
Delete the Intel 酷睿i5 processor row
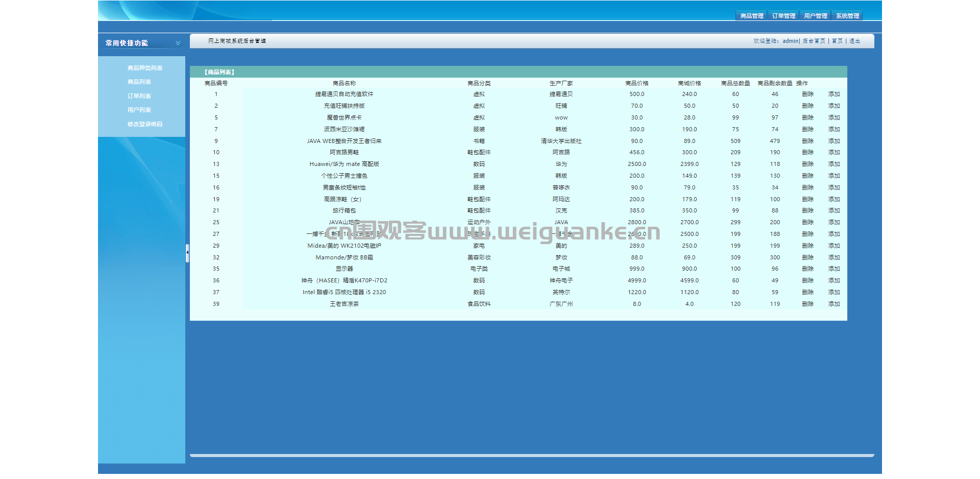807,292
